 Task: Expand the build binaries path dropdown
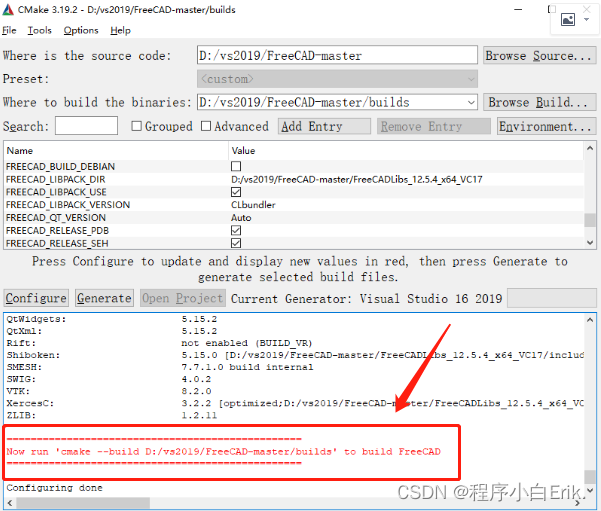click(x=471, y=102)
